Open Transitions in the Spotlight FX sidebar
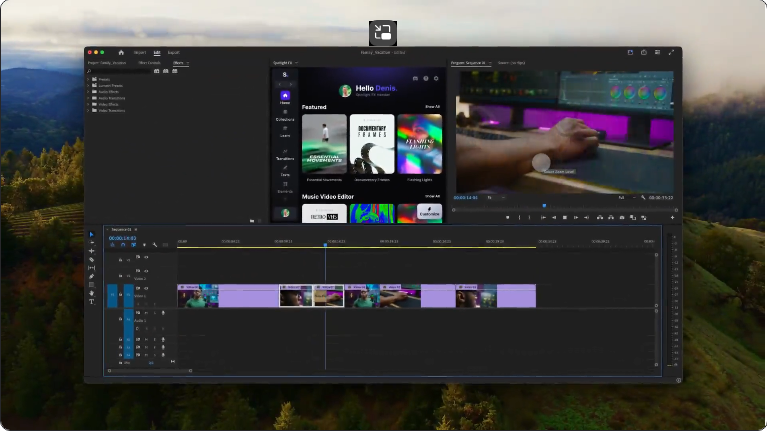This screenshot has height=431, width=767. 285,154
